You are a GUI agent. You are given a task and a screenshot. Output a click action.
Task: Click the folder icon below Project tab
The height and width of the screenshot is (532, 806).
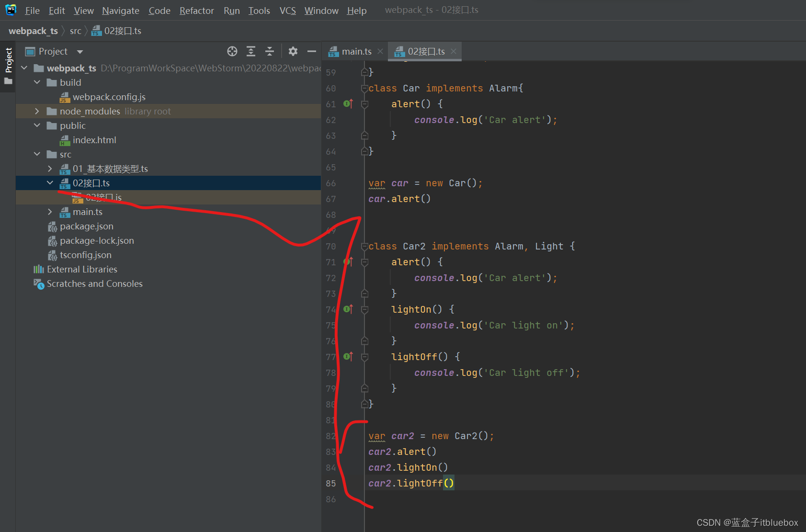point(8,81)
